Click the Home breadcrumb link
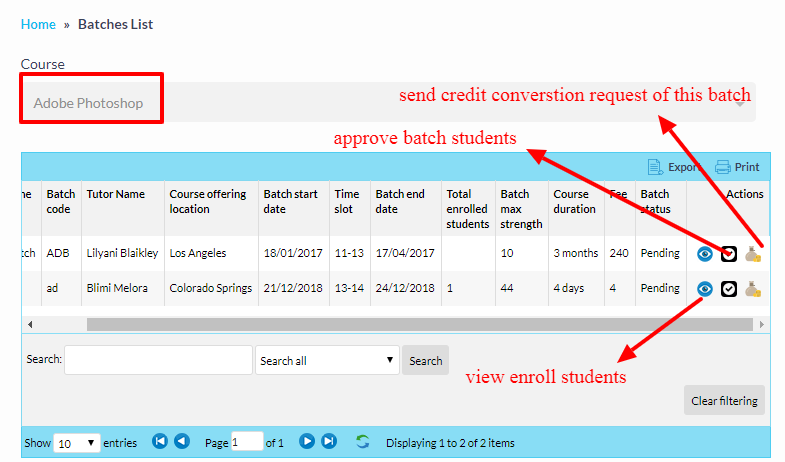This screenshot has width=785, height=462. pyautogui.click(x=38, y=24)
